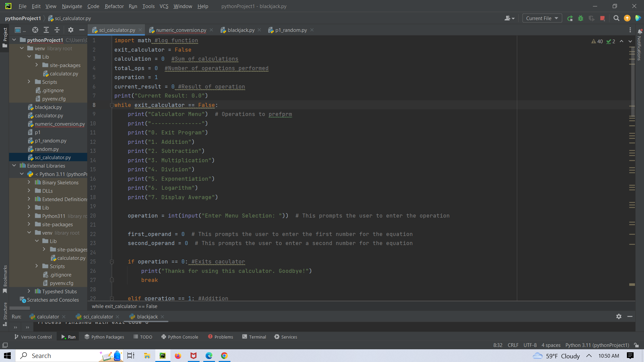This screenshot has width=644, height=362.
Task: Open Python Packages tool window
Action: [104, 337]
